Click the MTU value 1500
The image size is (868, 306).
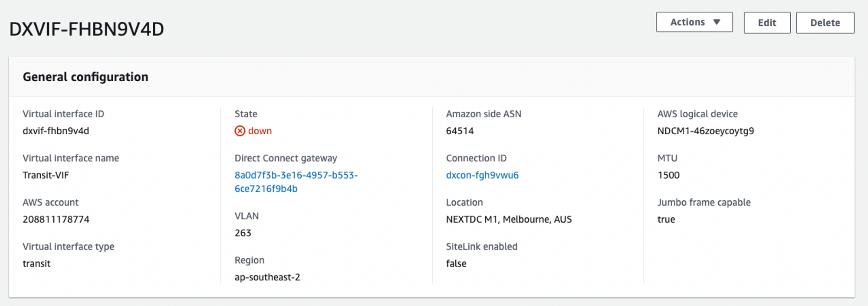668,175
